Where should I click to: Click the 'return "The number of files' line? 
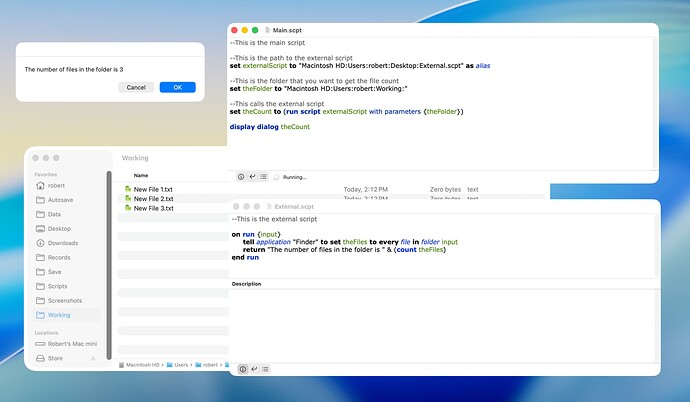click(x=344, y=249)
